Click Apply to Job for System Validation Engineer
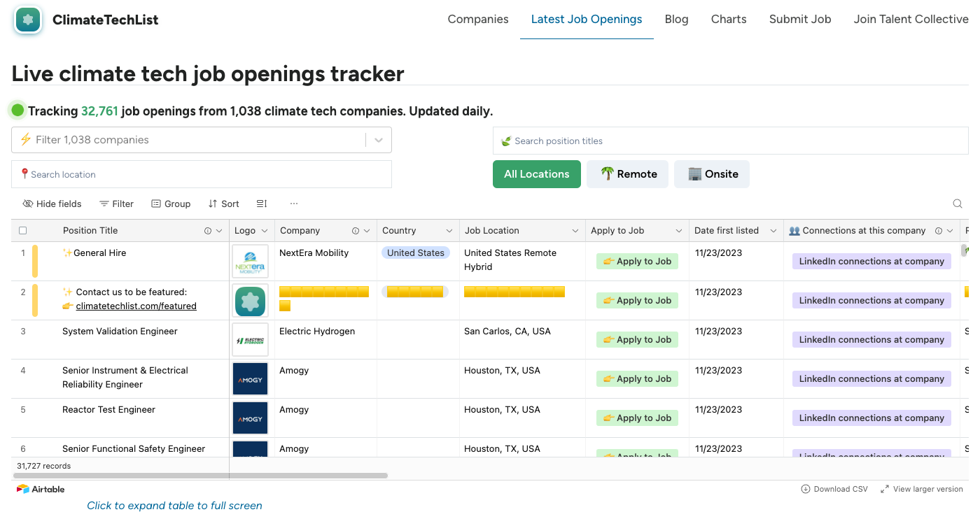The width and height of the screenshot is (980, 512). click(x=637, y=339)
